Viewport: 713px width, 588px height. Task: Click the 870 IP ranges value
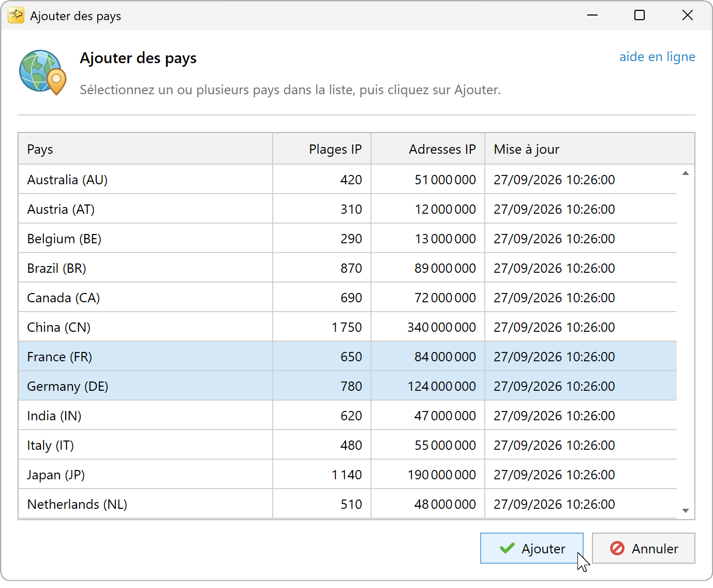tap(351, 268)
